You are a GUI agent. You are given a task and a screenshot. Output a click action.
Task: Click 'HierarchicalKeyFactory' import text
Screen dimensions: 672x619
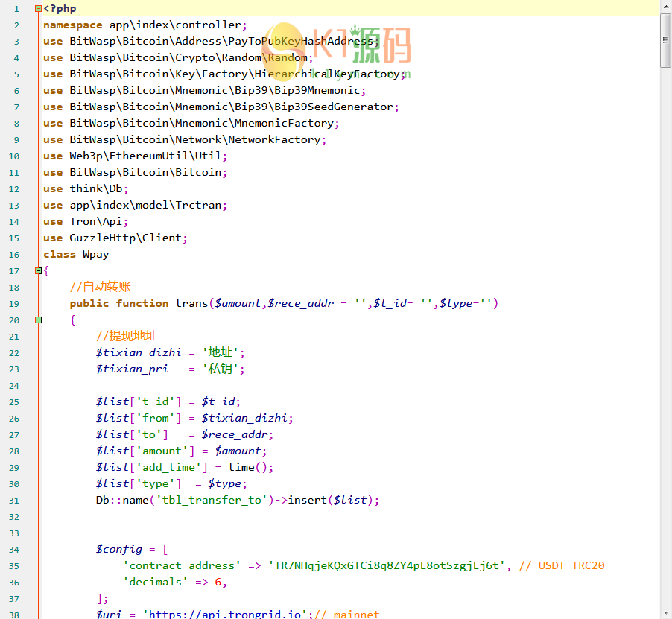click(327, 74)
